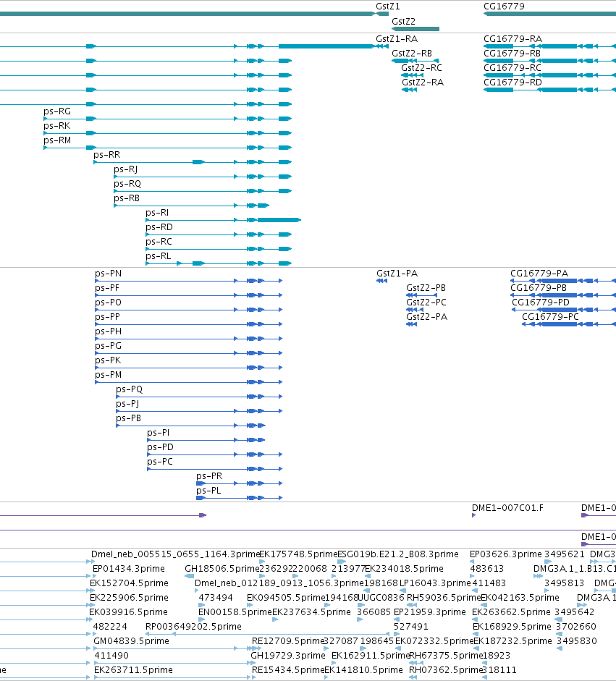Select CG16779-PA protein label
This screenshot has width=616, height=681.
(539, 274)
